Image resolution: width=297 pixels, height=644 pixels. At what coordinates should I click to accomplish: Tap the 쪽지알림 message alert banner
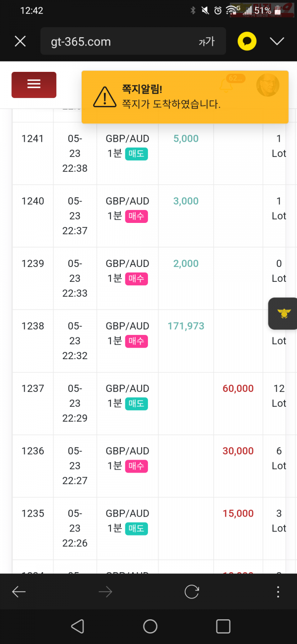(185, 97)
